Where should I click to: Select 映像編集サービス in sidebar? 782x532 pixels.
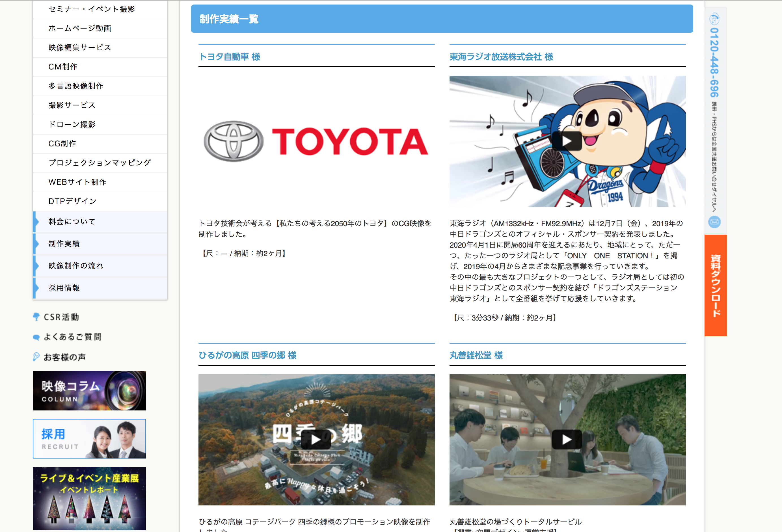click(100, 48)
